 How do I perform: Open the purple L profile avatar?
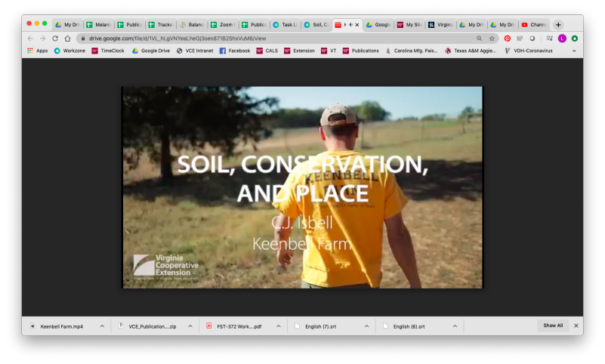(x=562, y=39)
